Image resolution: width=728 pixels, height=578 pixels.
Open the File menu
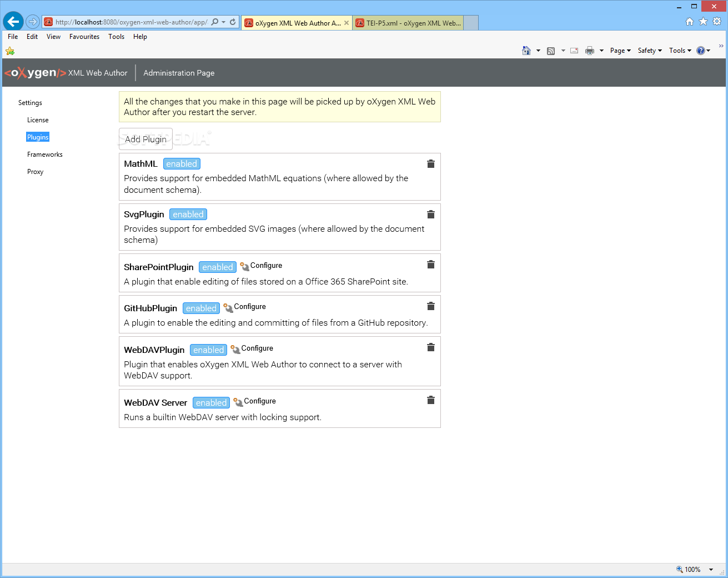coord(13,37)
